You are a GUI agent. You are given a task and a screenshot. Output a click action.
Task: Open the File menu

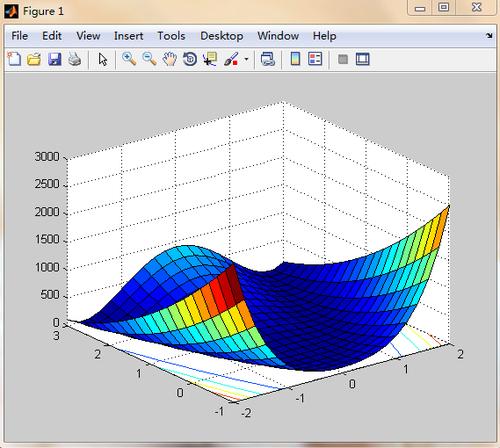coord(20,36)
